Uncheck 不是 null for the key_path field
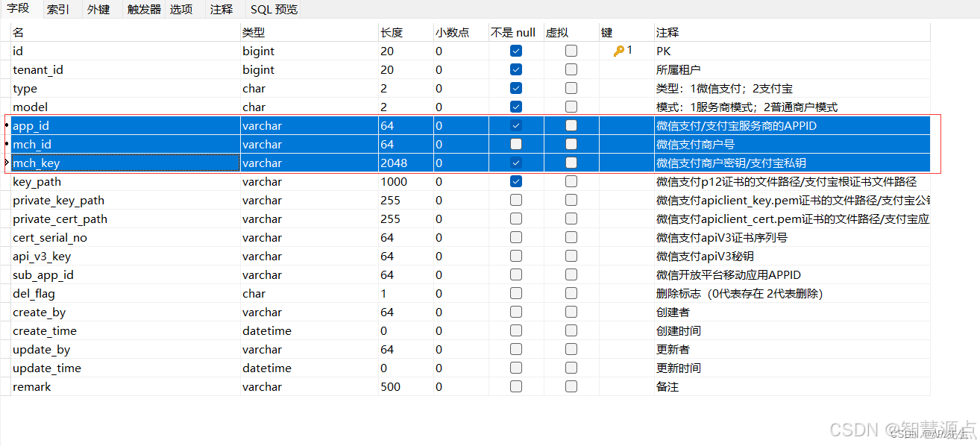 [515, 181]
